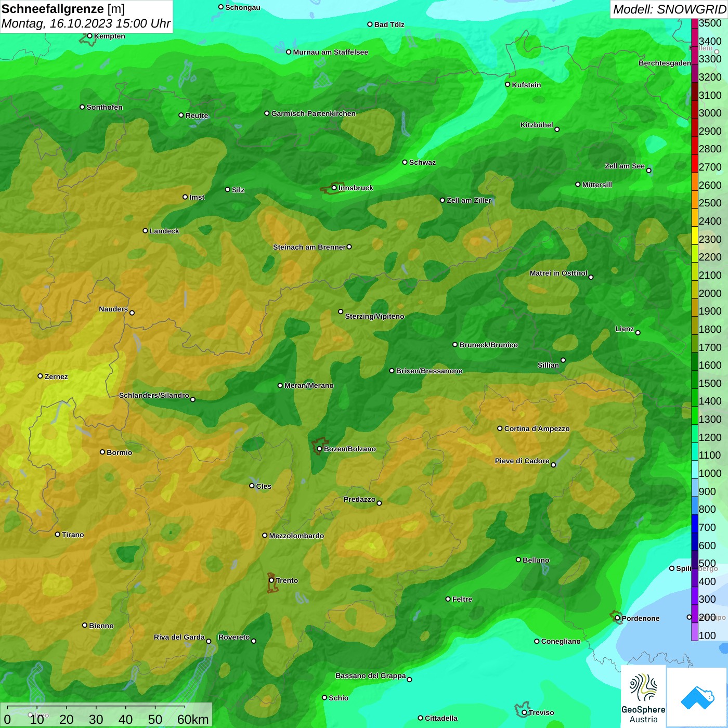Click the 2000 legend value
This screenshot has width=728, height=728.
tap(710, 293)
